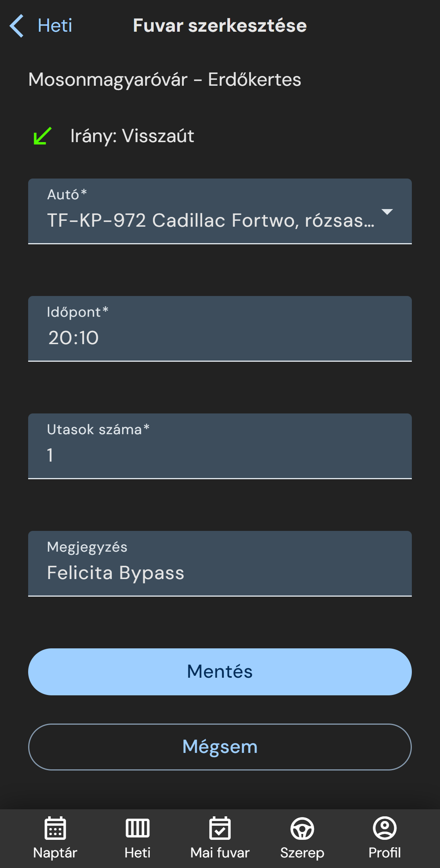The height and width of the screenshot is (868, 440).
Task: Select the Profil tab label
Action: (x=384, y=853)
